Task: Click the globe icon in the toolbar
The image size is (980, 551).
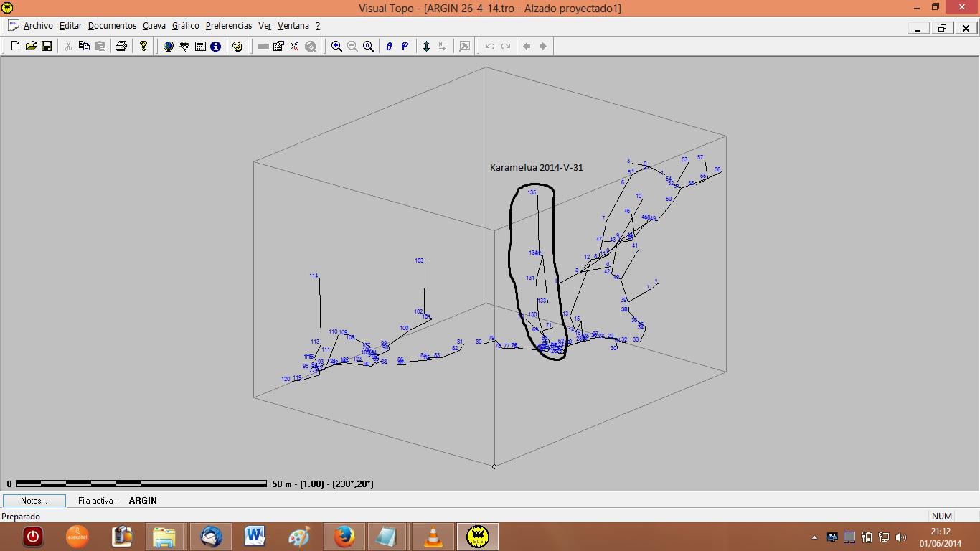Action: click(169, 46)
